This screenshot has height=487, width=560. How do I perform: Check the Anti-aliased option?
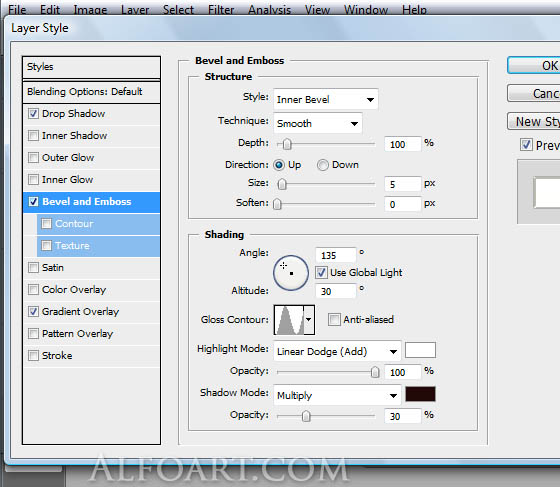click(334, 319)
